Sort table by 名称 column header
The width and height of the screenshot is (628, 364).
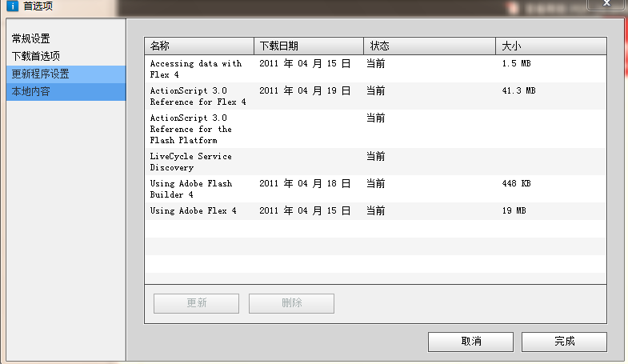[x=199, y=46]
